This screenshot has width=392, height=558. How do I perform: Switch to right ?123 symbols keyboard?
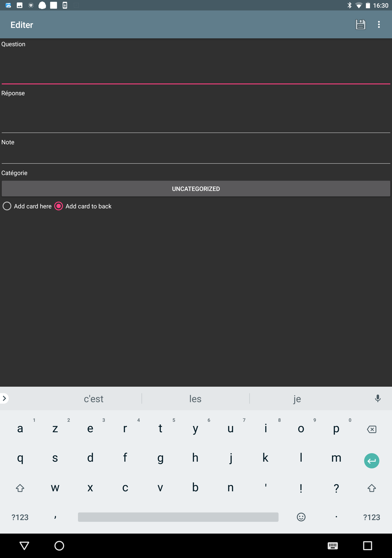point(372,517)
